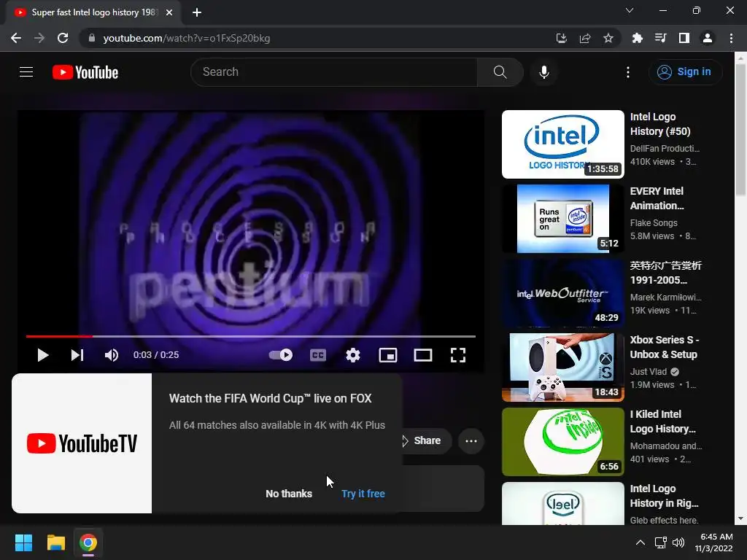The height and width of the screenshot is (560, 747).
Task: Click DellFan Producti... channel name
Action: click(x=665, y=149)
